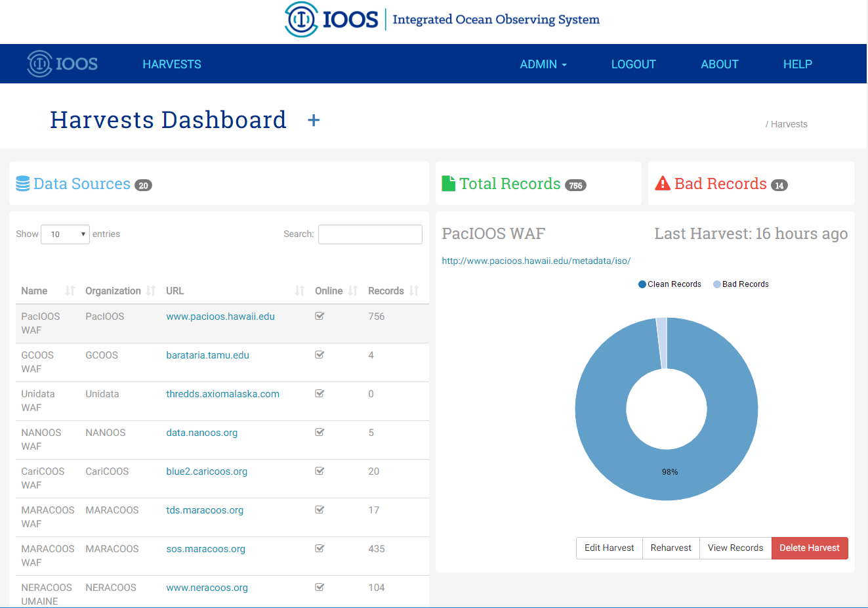
Task: Toggle the Bad Records legend swatch
Action: click(x=717, y=284)
